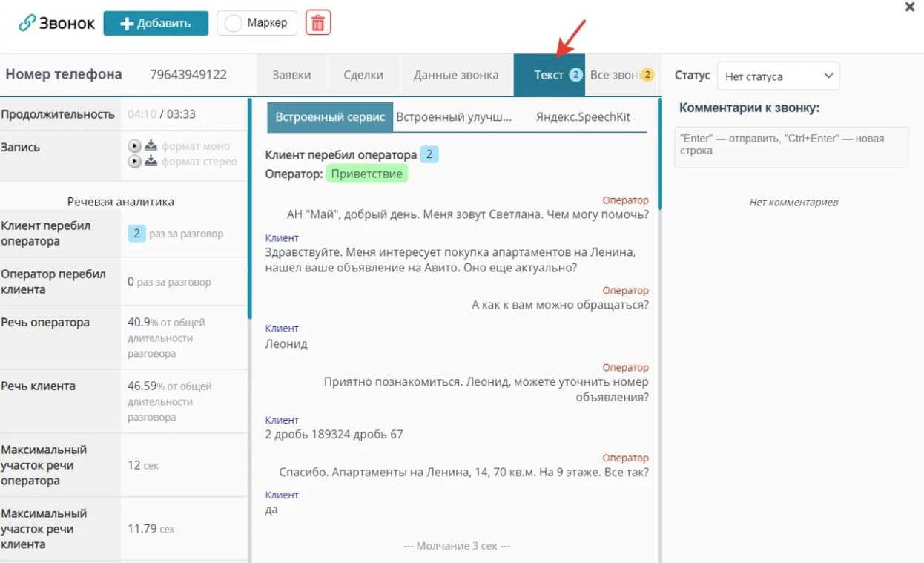The height and width of the screenshot is (563, 924).
Task: Click the blue badge next to Клиент перебил оператора
Action: click(429, 155)
